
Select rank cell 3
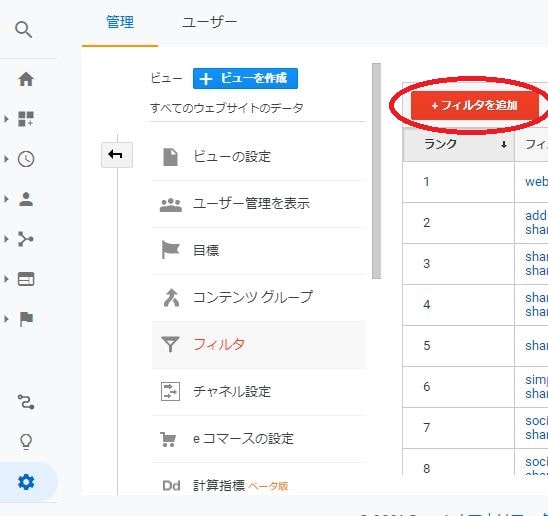(459, 264)
